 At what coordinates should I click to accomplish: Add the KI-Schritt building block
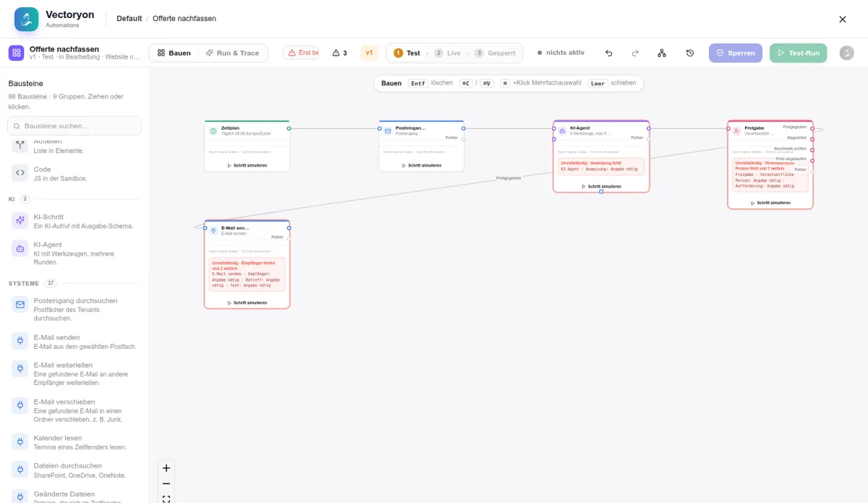click(75, 221)
